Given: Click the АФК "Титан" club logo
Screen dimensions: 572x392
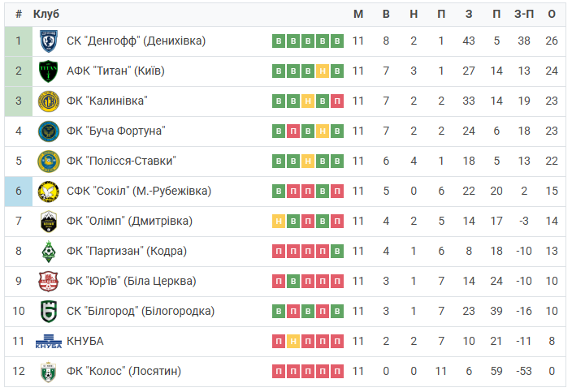Looking at the screenshot, I should [x=49, y=71].
